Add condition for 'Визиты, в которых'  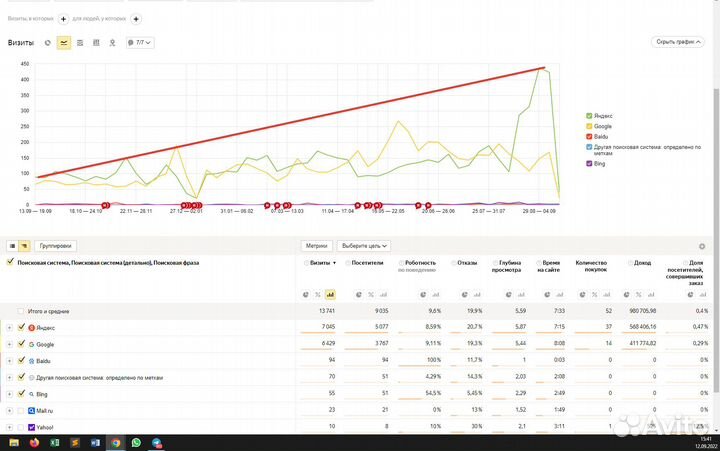pyautogui.click(x=63, y=19)
